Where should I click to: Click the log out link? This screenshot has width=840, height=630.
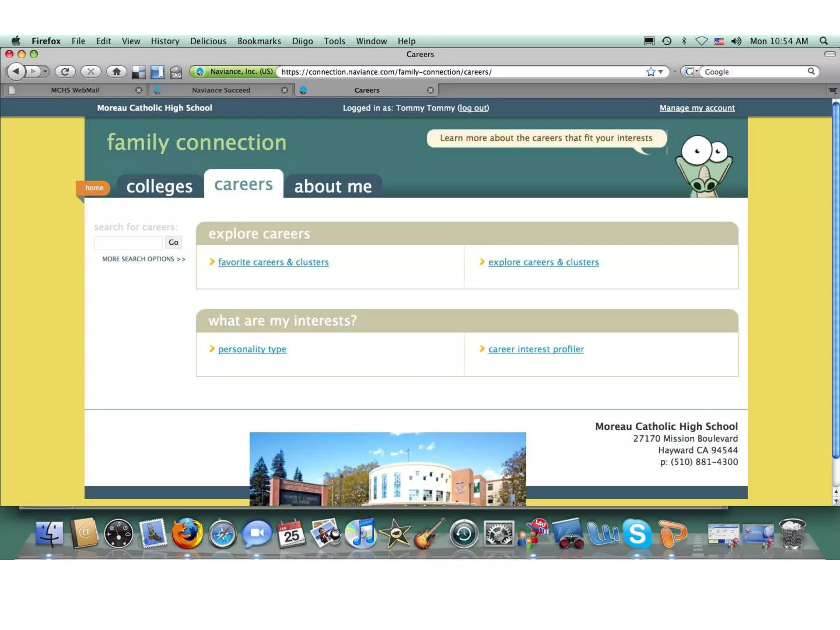point(473,108)
